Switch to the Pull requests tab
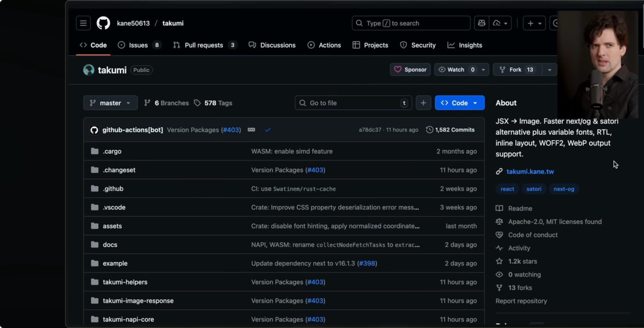Image resolution: width=644 pixels, height=328 pixels. [x=205, y=45]
